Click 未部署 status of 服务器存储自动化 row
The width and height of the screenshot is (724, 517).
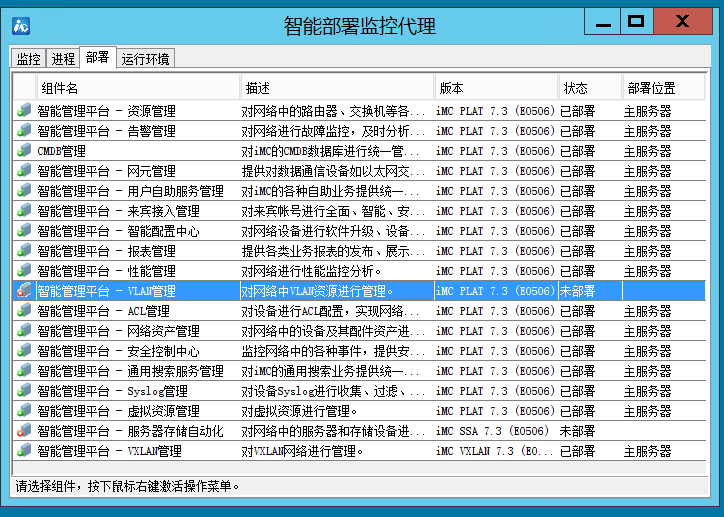point(577,431)
